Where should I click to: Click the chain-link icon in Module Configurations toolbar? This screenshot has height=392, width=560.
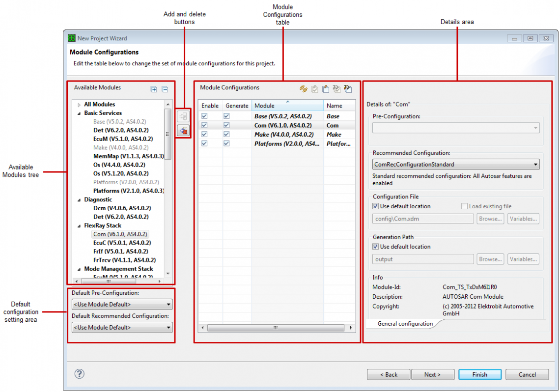click(303, 89)
